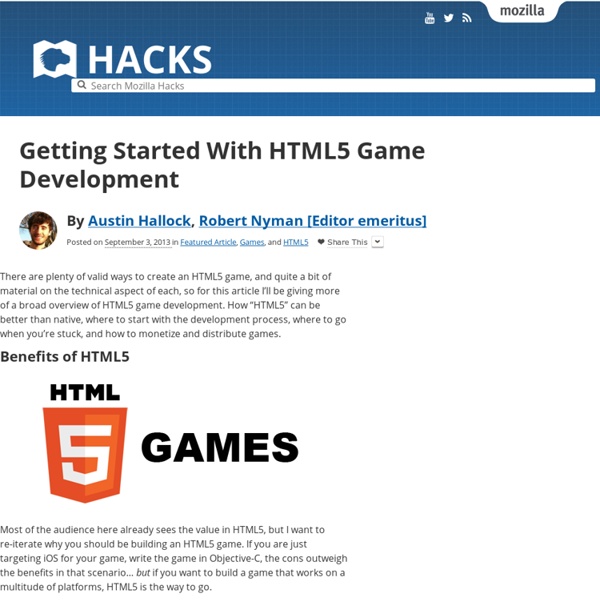Open Austin Hallock author link
This screenshot has width=600, height=600.
point(139,221)
